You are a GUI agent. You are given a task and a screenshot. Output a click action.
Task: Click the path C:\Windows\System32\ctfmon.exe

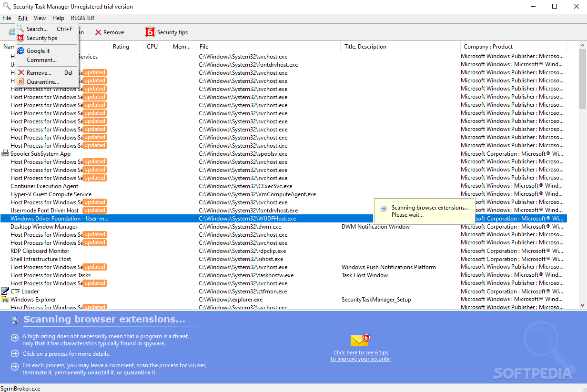click(243, 291)
